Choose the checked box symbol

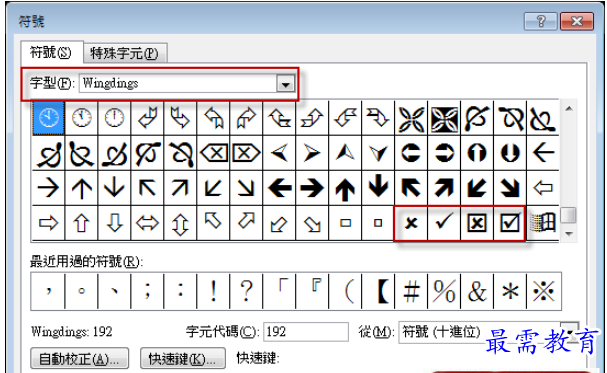click(509, 223)
